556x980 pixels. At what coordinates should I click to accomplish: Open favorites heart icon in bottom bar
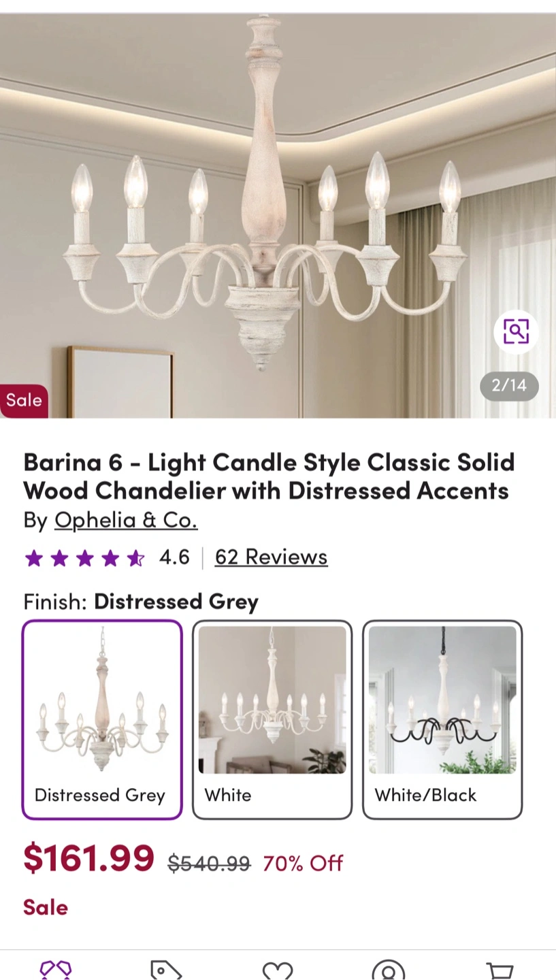278,970
